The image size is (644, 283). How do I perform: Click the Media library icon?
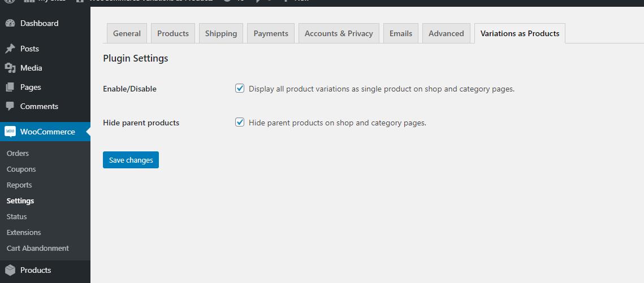[10, 68]
